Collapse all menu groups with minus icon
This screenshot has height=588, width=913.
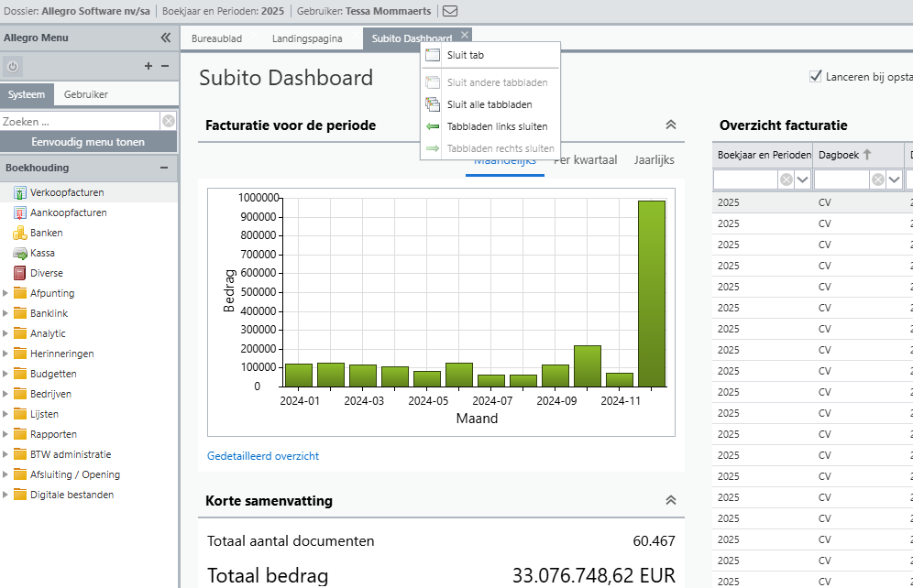point(165,66)
